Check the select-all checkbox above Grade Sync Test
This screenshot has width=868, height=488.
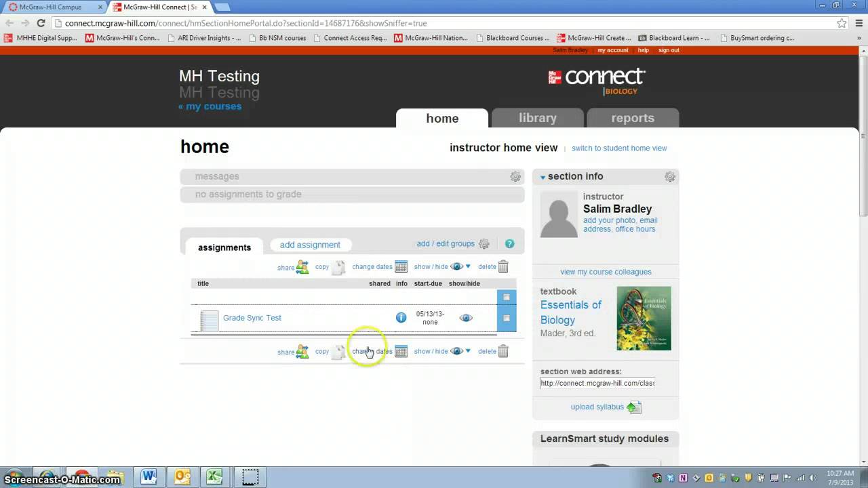tap(506, 297)
